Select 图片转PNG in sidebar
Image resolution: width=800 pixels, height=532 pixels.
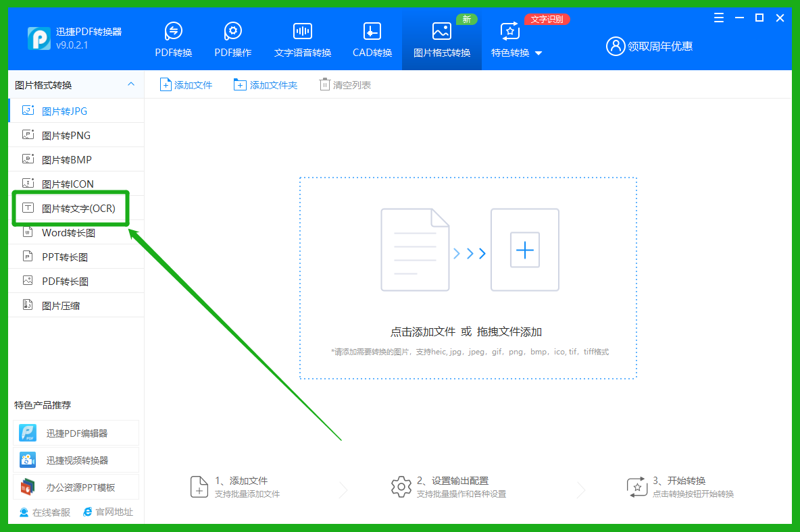(x=76, y=135)
